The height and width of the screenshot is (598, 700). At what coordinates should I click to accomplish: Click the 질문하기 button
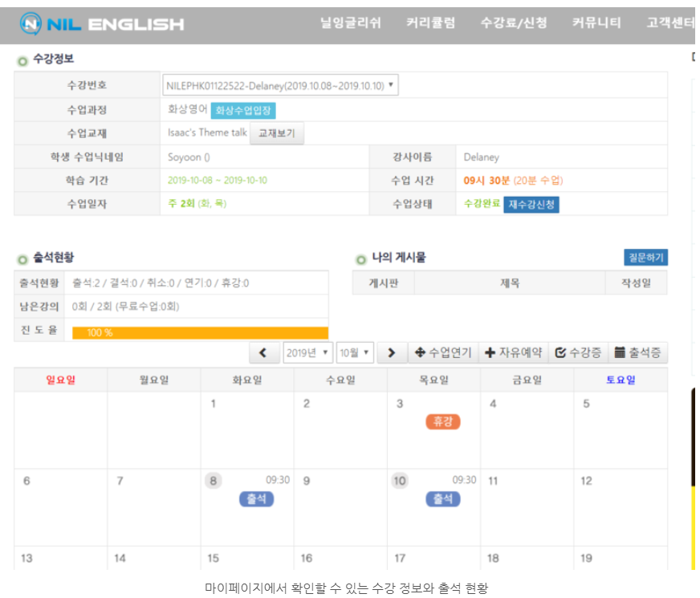click(645, 257)
